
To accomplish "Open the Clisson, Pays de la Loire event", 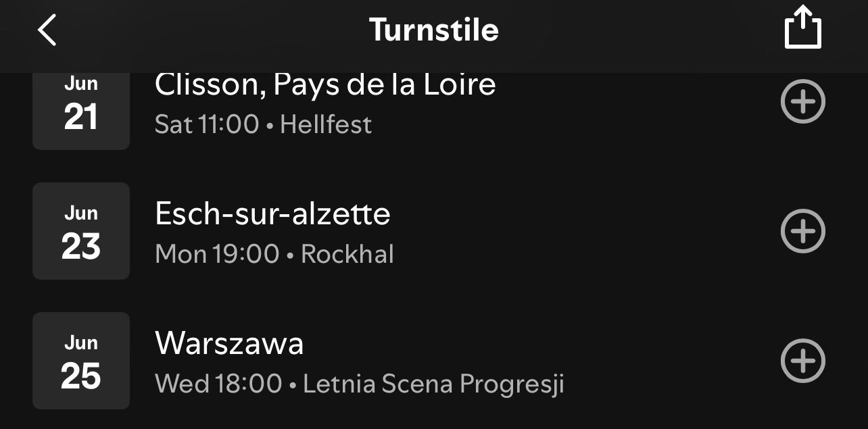I will click(325, 85).
